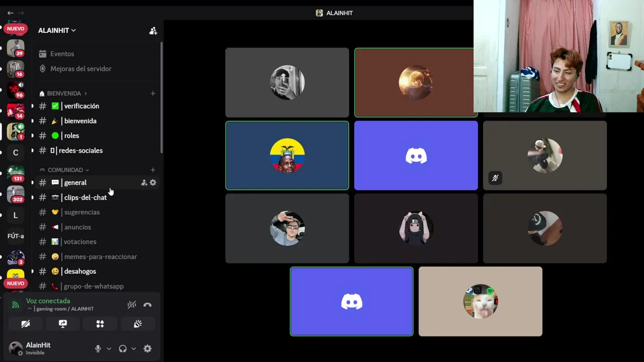Click the lower NUEVO unread indicator
The height and width of the screenshot is (362, 644).
[16, 284]
